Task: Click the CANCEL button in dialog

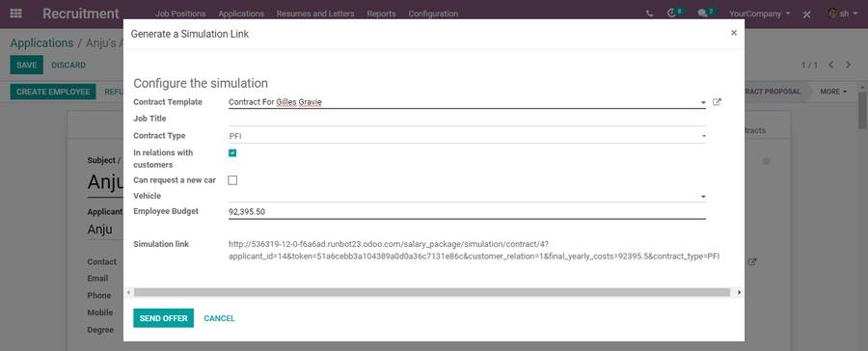Action: coord(219,318)
